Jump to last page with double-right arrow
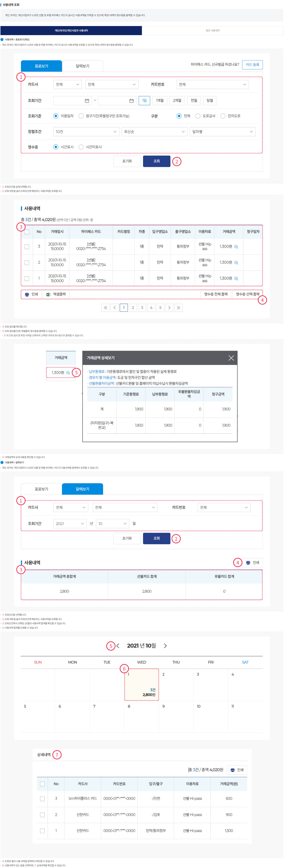 178,308
